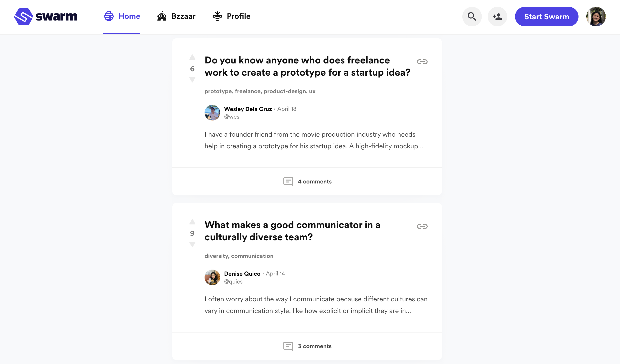Open the search icon

click(x=472, y=17)
